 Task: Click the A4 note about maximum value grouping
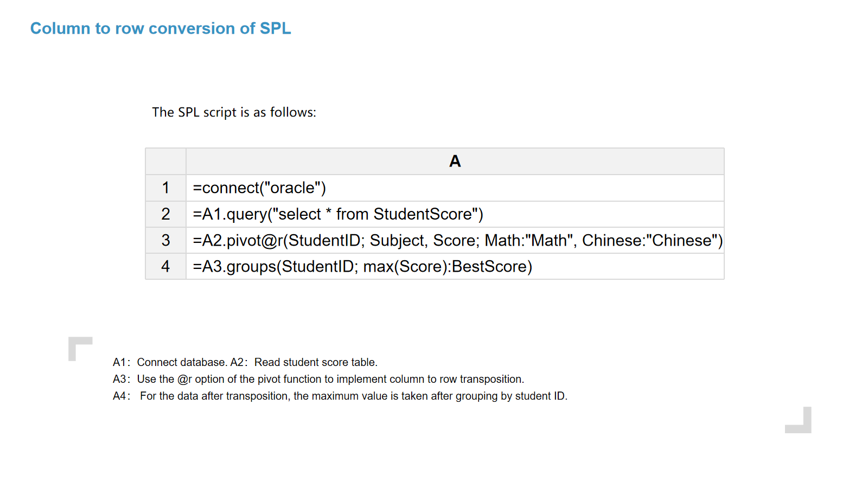340,396
